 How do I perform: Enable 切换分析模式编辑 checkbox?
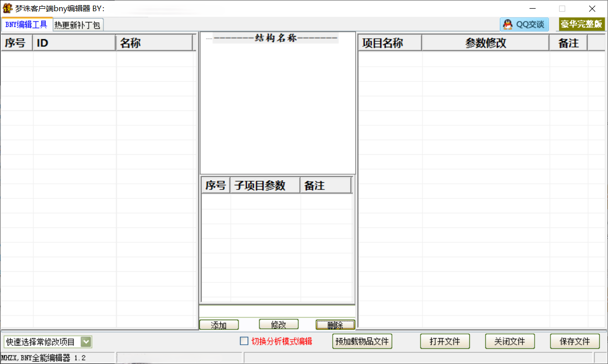click(244, 341)
